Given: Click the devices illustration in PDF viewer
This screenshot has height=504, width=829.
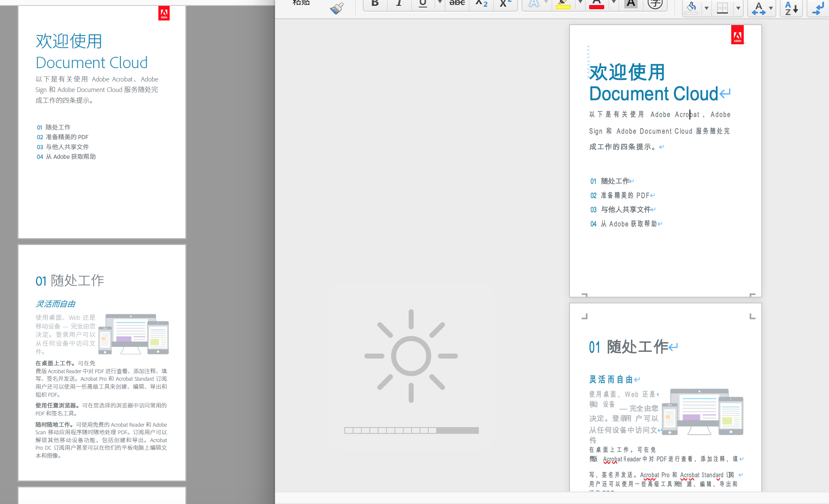Looking at the screenshot, I should [x=134, y=334].
